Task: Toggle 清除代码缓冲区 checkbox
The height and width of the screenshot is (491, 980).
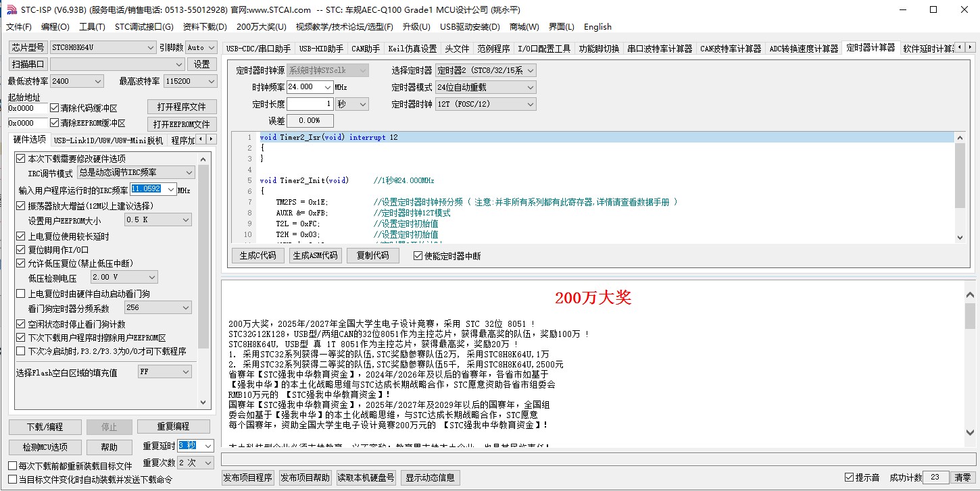Action: pos(54,108)
